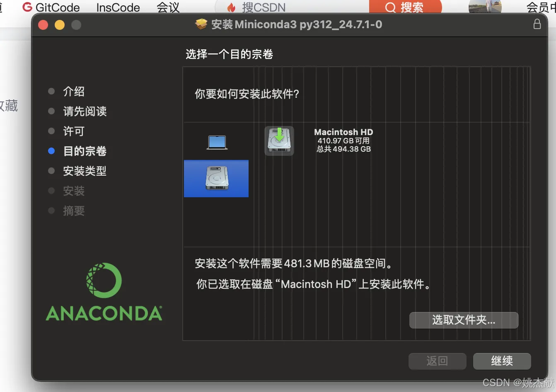Click the 搜CSDN search field
Image resolution: width=556 pixels, height=392 pixels.
pos(292,7)
